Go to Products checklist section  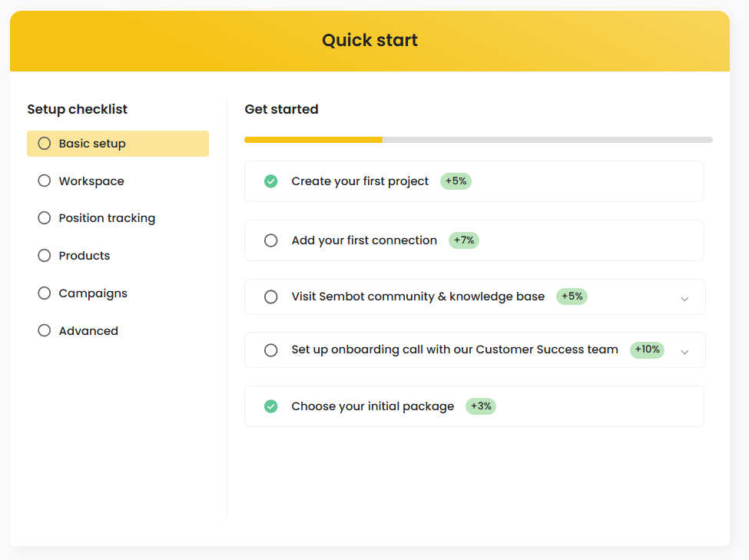[x=85, y=256]
